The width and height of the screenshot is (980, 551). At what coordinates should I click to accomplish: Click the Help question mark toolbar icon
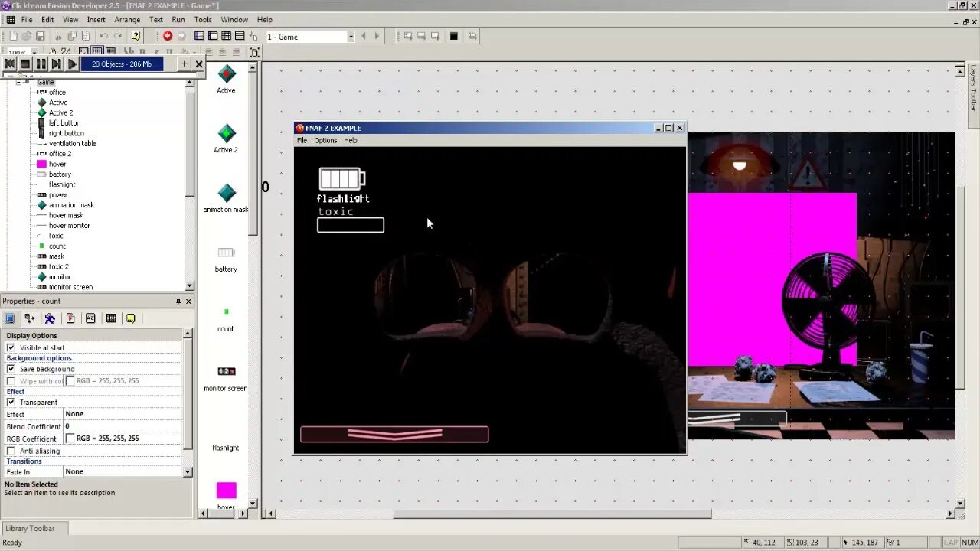click(136, 36)
